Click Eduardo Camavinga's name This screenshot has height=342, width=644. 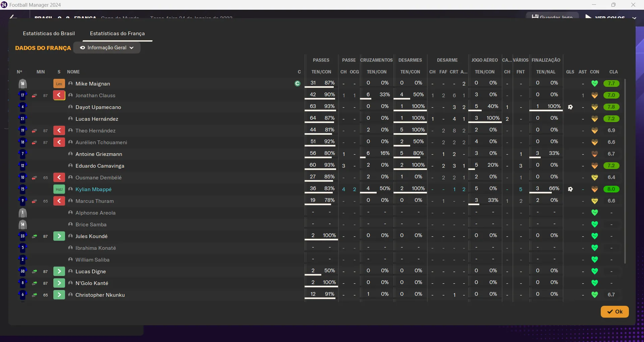100,166
